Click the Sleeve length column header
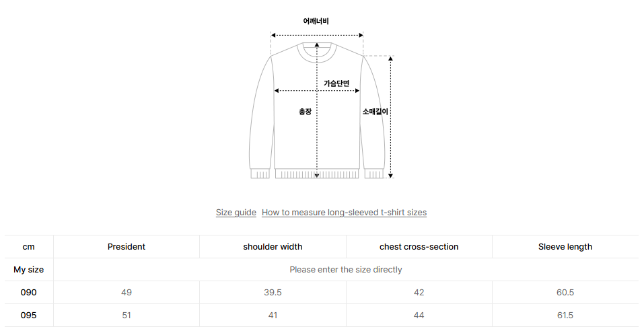 (x=565, y=246)
